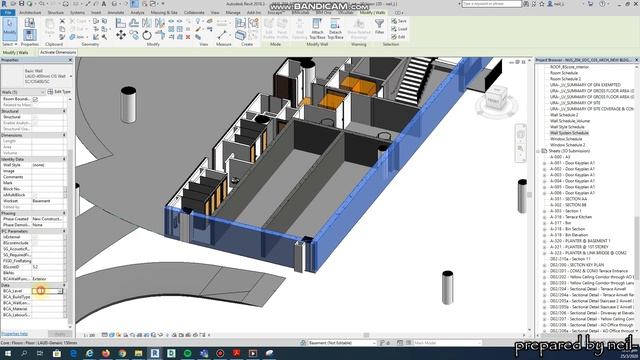Click the Rotate tool icon
This screenshot has width=640, height=360.
click(147, 36)
